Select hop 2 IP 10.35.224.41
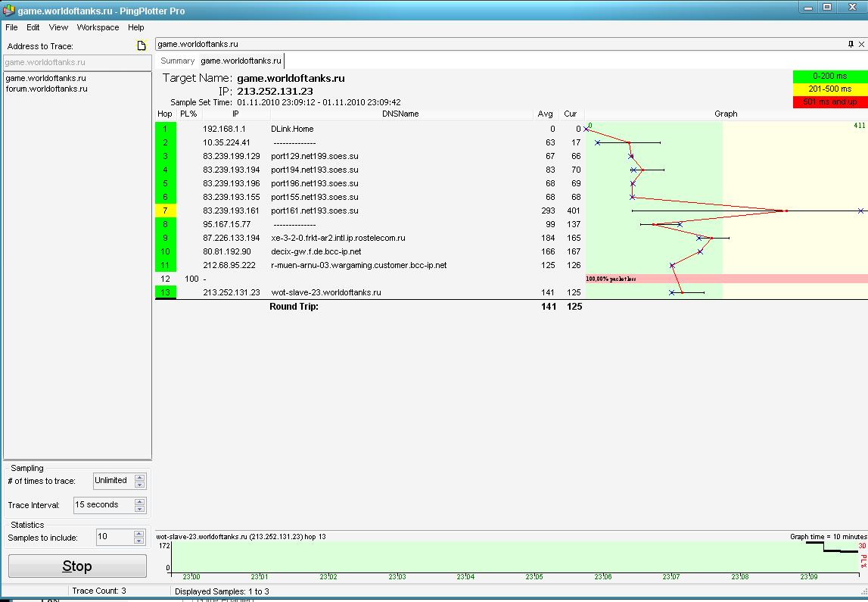The image size is (868, 602). (226, 142)
